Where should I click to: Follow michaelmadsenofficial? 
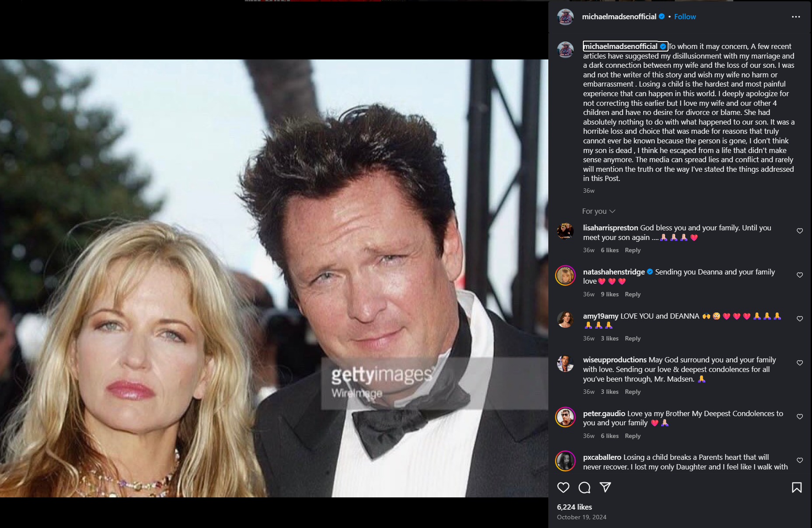tap(685, 17)
